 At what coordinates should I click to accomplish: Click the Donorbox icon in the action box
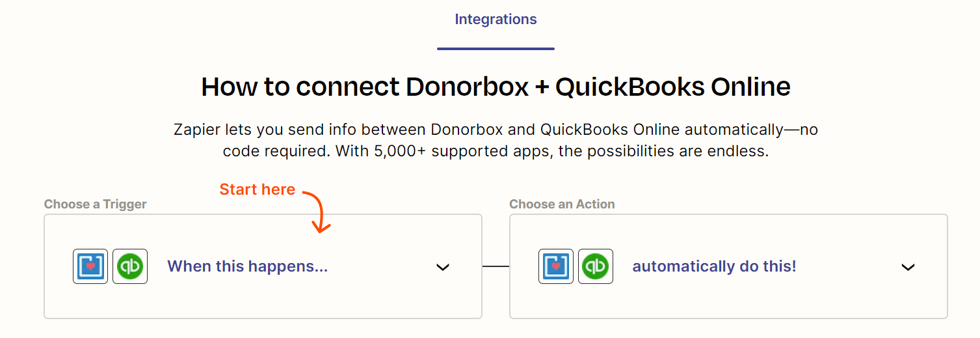[556, 266]
